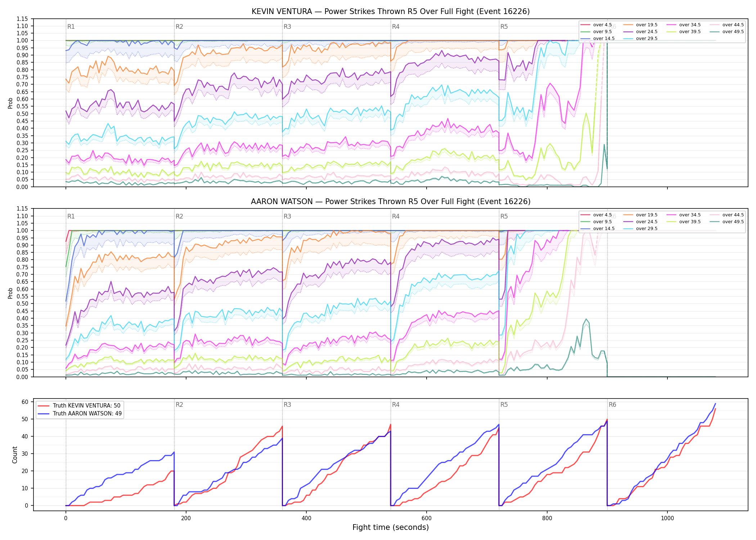
Task: Click the 'Count' y-axis label
Action: click(x=15, y=455)
